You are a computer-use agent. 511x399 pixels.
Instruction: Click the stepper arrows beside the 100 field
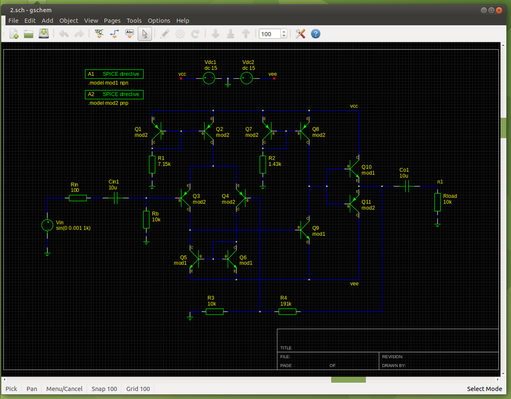[284, 34]
